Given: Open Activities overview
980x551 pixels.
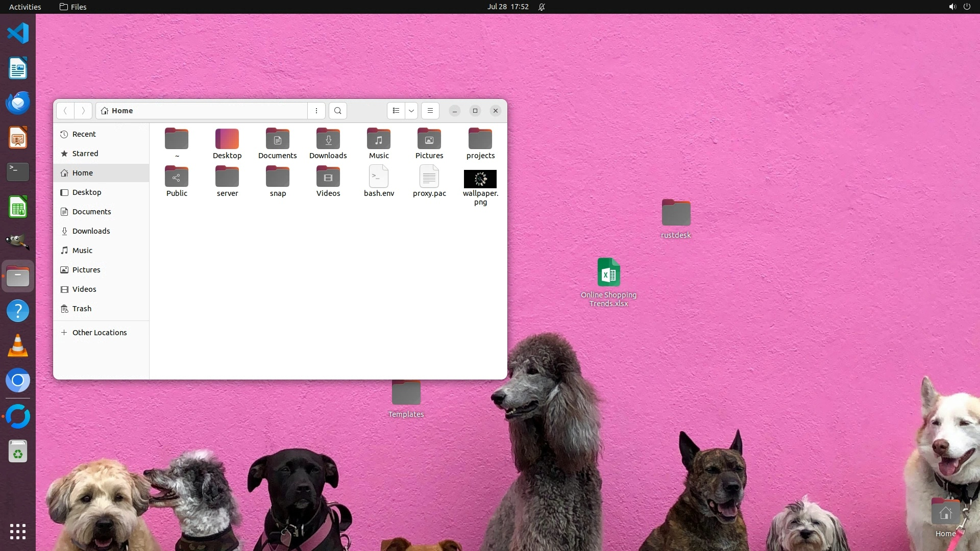Looking at the screenshot, I should pos(25,7).
